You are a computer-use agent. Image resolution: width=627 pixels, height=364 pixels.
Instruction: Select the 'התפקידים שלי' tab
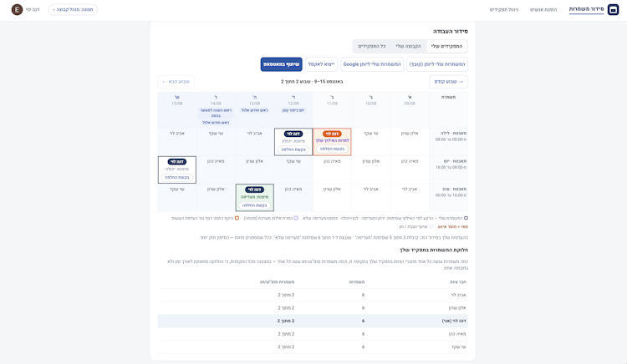coord(446,46)
